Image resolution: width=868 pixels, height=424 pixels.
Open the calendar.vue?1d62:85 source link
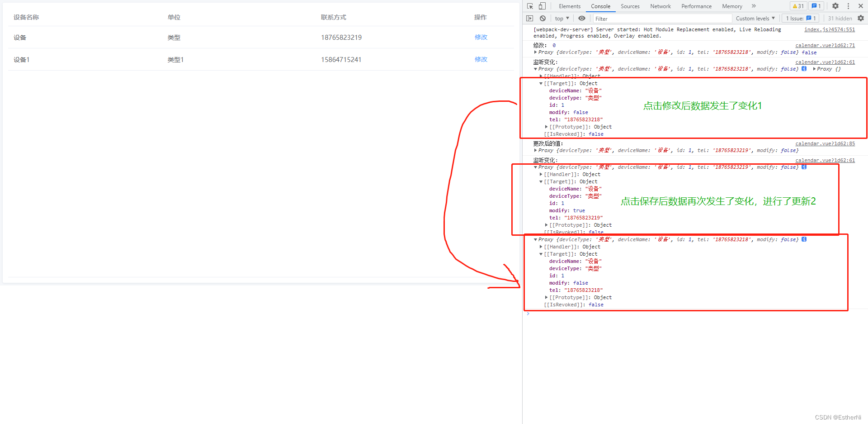coord(825,143)
